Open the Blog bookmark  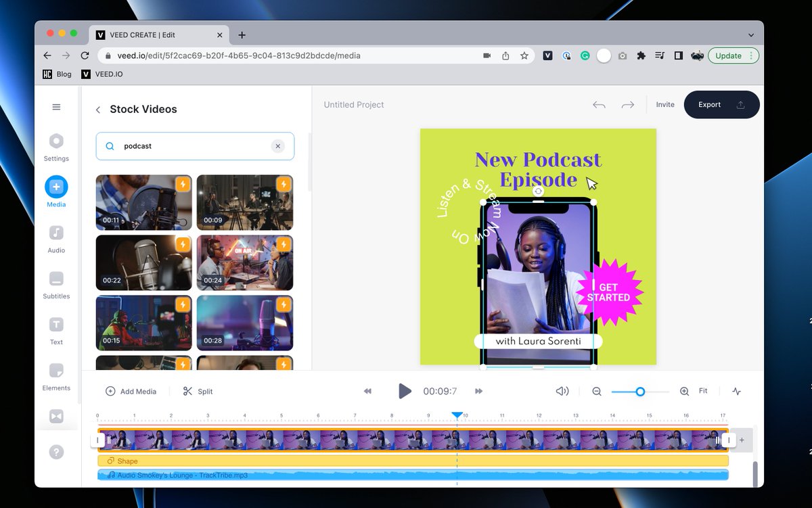pos(57,74)
